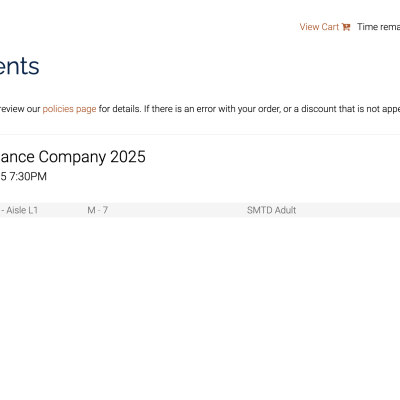This screenshot has width=400, height=400.
Task: Click the '2025' in the event title
Action: 128,157
